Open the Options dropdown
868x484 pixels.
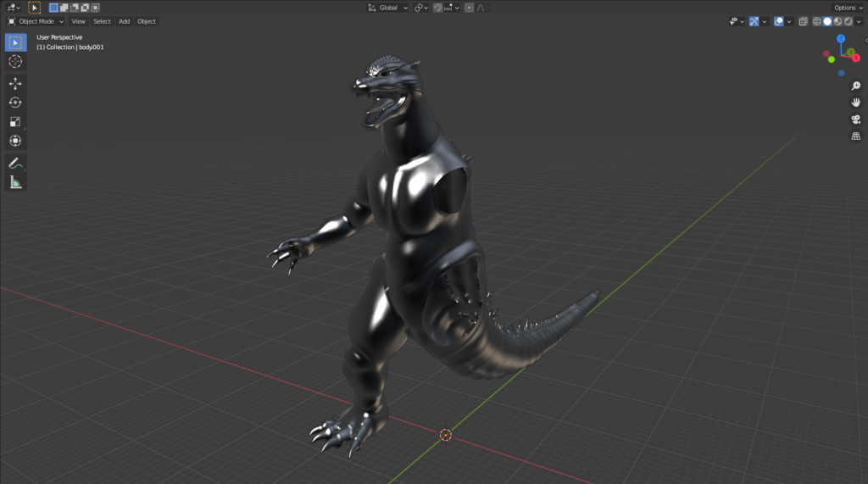click(x=848, y=8)
